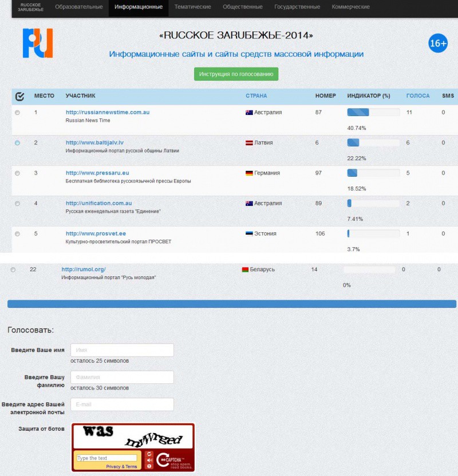Click the RUССКОЕ ЗАRUБЕЖЬЕ brand link in navbar
This screenshot has height=476, width=458.
30,7
